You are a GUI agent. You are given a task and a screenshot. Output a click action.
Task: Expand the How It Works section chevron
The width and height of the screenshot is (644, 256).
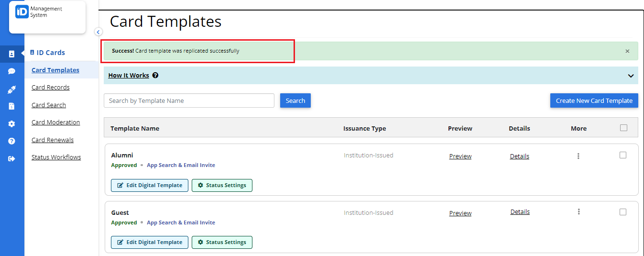point(631,76)
